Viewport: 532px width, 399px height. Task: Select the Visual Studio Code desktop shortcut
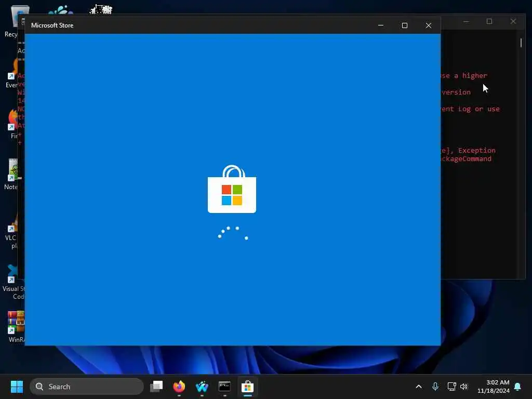[13, 282]
